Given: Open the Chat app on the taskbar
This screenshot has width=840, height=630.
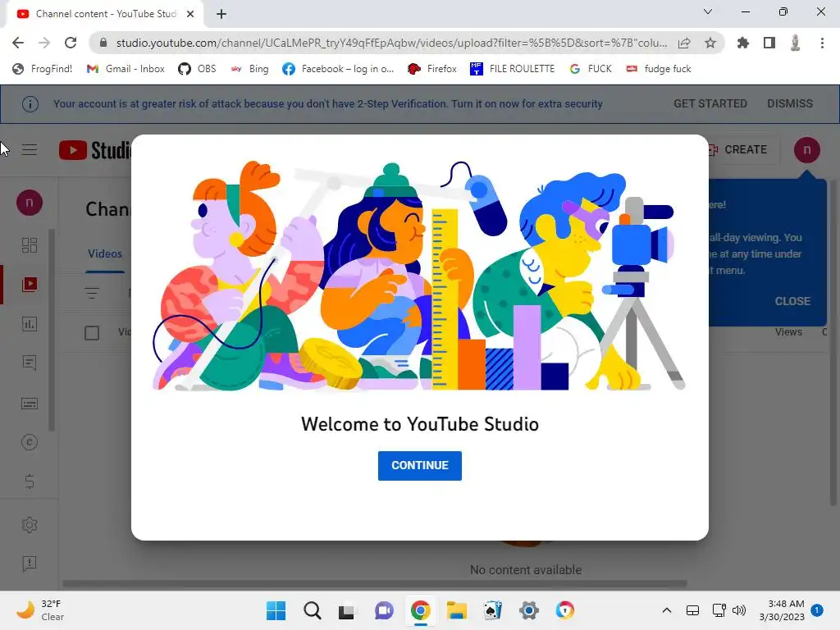Looking at the screenshot, I should click(x=384, y=610).
